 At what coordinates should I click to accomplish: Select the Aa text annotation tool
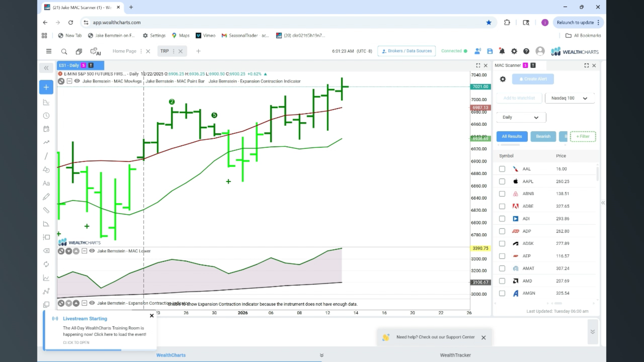click(46, 183)
